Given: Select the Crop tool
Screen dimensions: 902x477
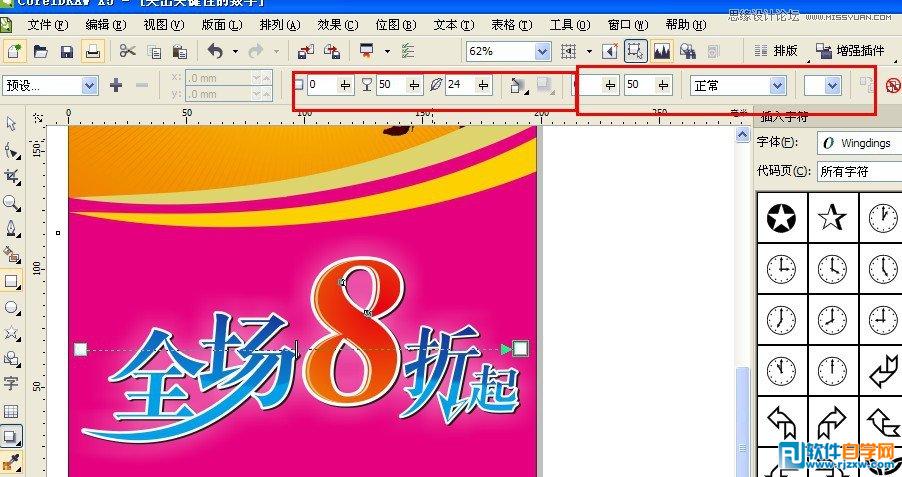Looking at the screenshot, I should [12, 177].
